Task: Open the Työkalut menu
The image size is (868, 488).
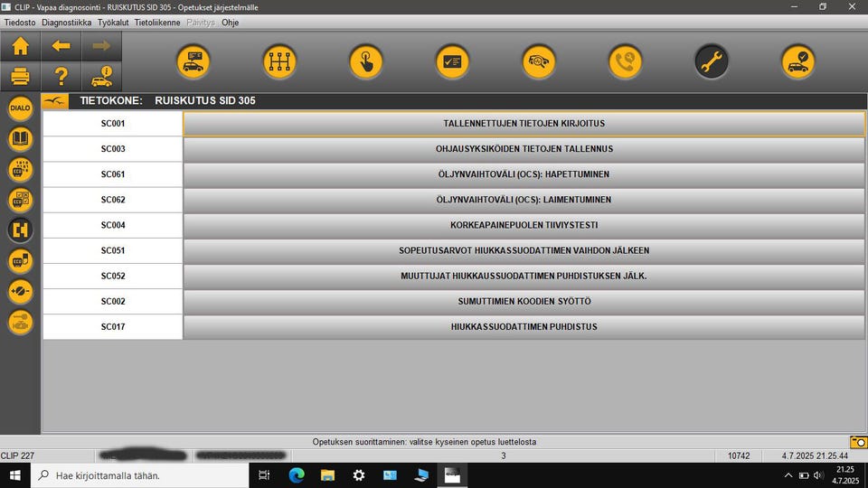Action: (x=113, y=23)
